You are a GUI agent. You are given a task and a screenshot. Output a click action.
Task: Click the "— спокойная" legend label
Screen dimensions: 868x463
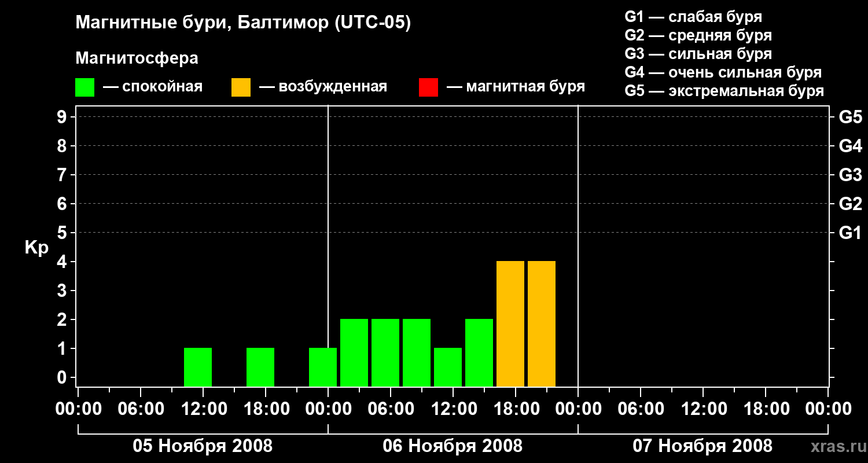click(153, 87)
